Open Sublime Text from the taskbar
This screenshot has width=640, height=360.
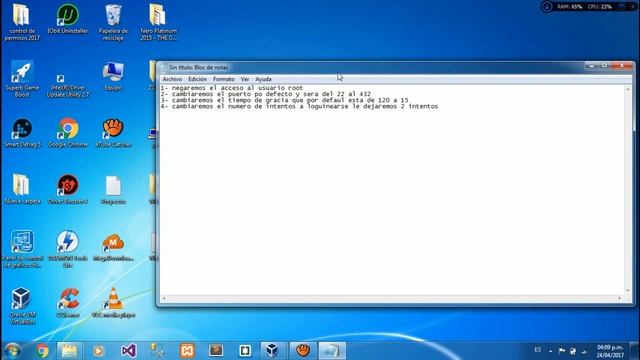tap(216, 351)
